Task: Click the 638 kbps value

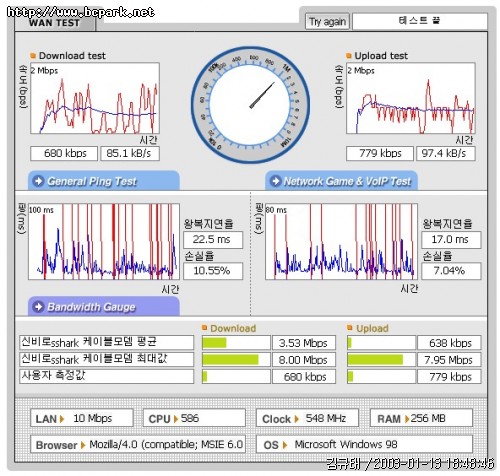Action: pos(449,343)
